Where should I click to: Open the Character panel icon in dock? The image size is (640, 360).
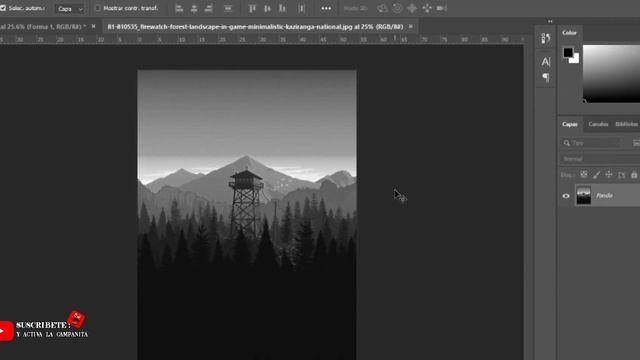(x=546, y=62)
